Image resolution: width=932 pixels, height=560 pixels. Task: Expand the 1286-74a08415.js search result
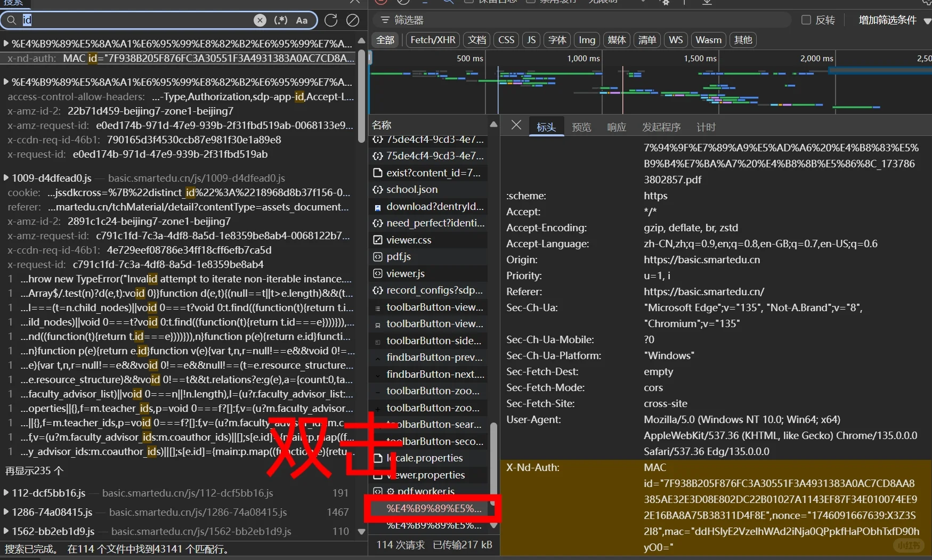click(x=6, y=512)
